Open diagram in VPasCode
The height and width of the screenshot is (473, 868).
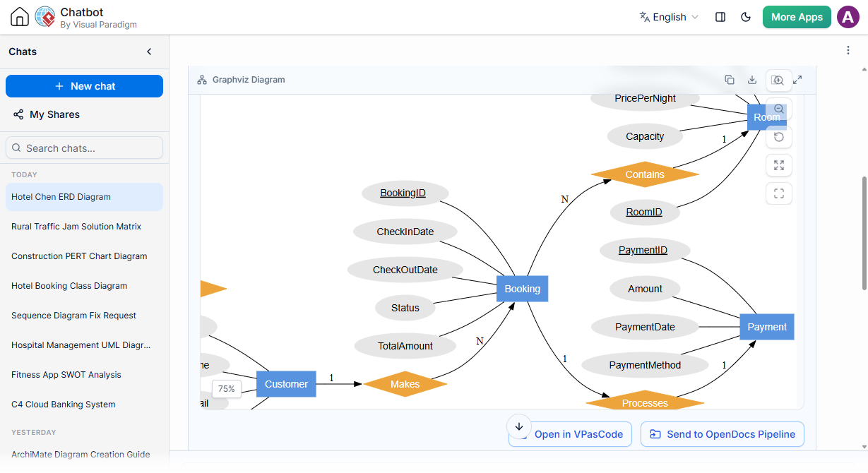tap(570, 434)
